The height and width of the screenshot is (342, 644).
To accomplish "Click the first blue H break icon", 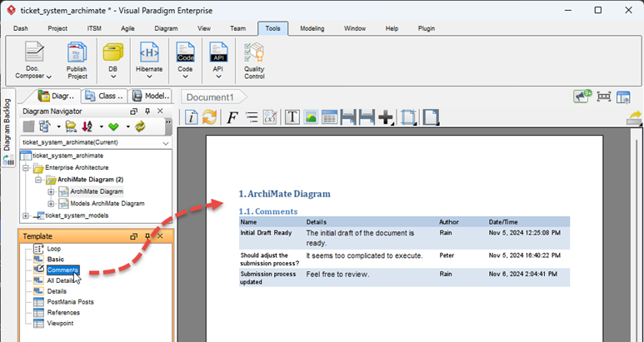I will point(349,117).
